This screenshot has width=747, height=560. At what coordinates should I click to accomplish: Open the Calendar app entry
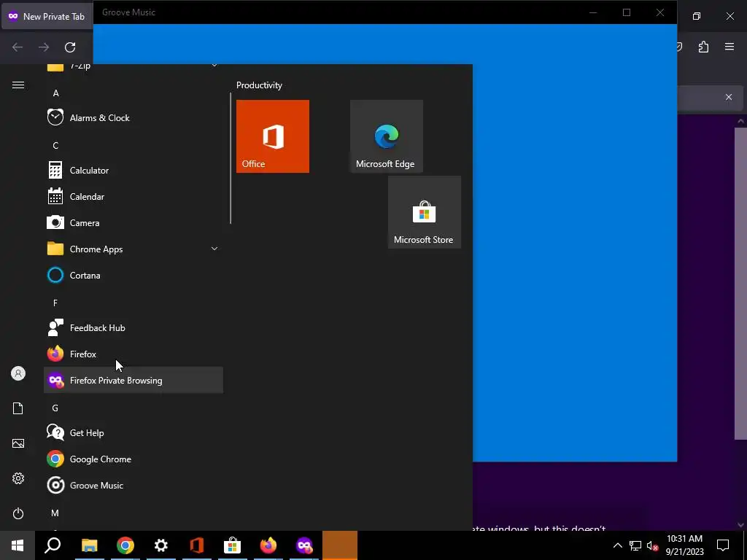(133, 196)
